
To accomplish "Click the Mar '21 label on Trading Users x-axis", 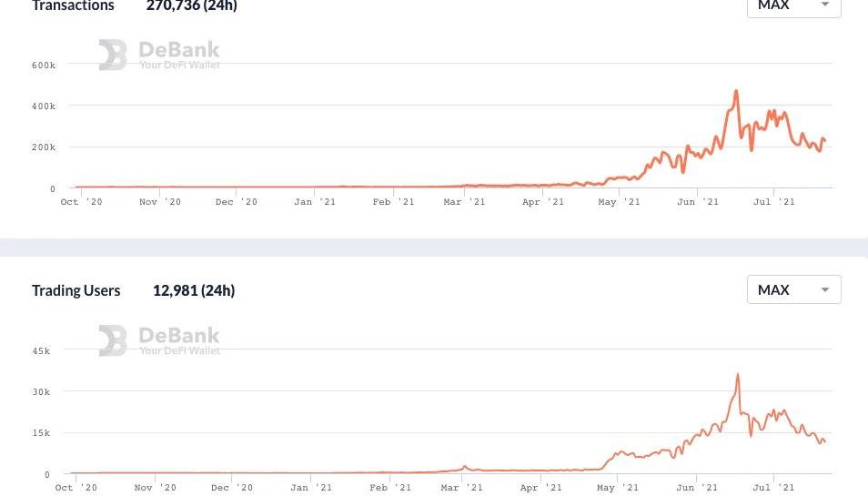I will [463, 488].
